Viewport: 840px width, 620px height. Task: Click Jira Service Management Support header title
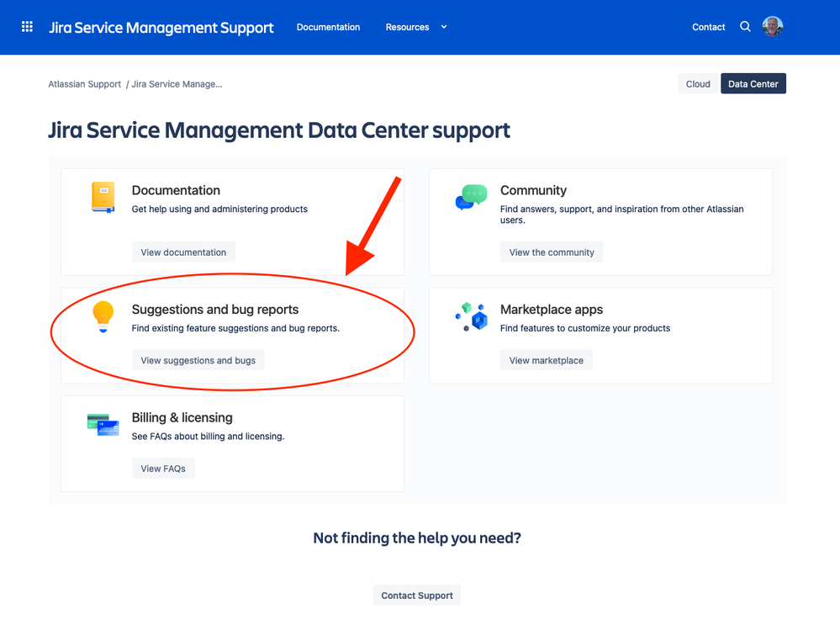[161, 27]
